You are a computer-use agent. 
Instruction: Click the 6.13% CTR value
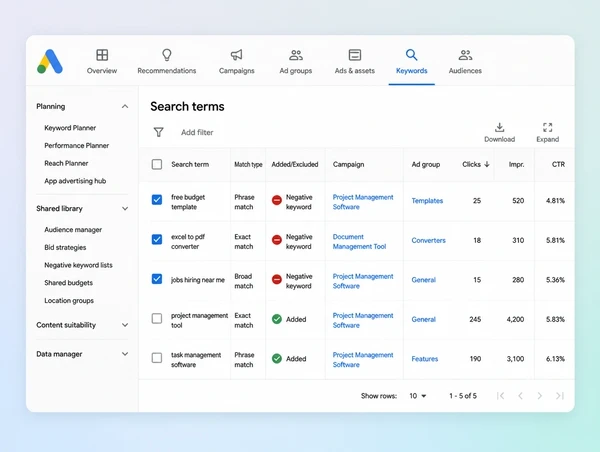point(555,359)
